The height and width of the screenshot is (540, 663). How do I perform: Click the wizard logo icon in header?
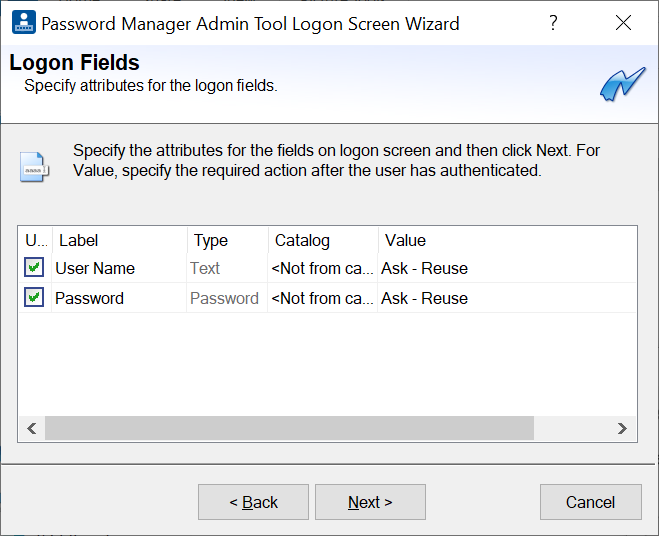pyautogui.click(x=622, y=86)
